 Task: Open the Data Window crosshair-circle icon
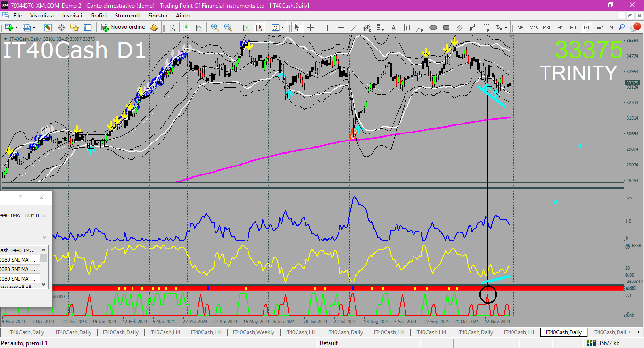61,27
